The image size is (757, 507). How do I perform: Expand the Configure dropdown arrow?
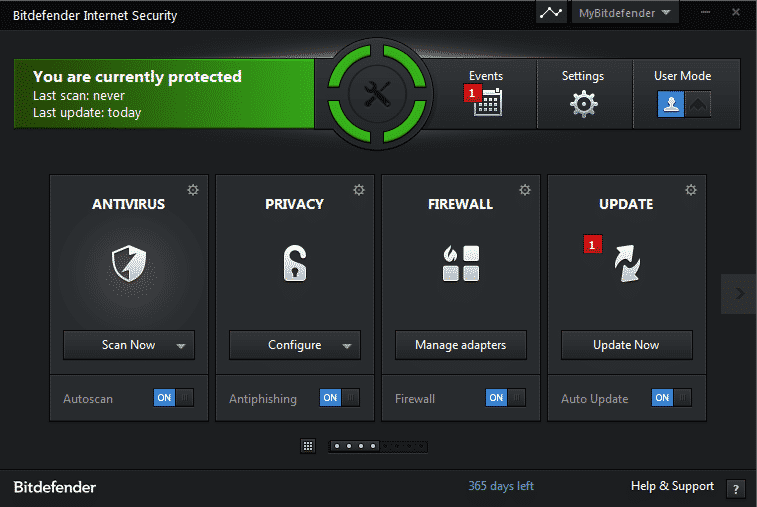[347, 346]
